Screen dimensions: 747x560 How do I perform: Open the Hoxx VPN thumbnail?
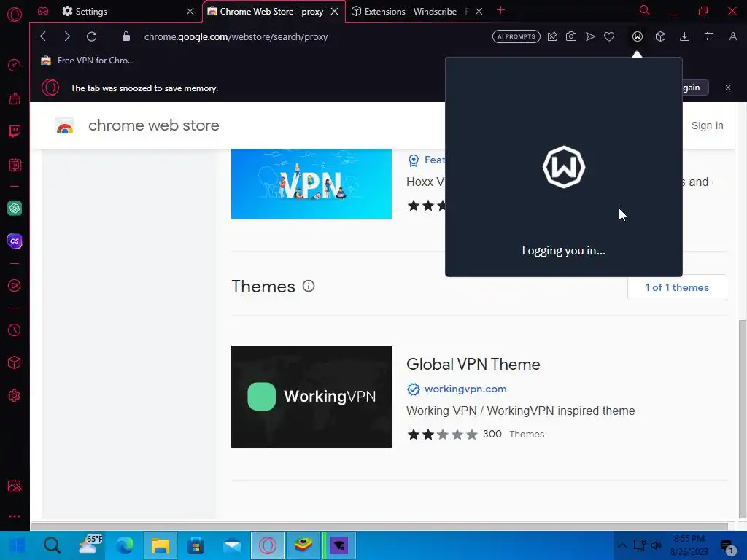tap(311, 183)
